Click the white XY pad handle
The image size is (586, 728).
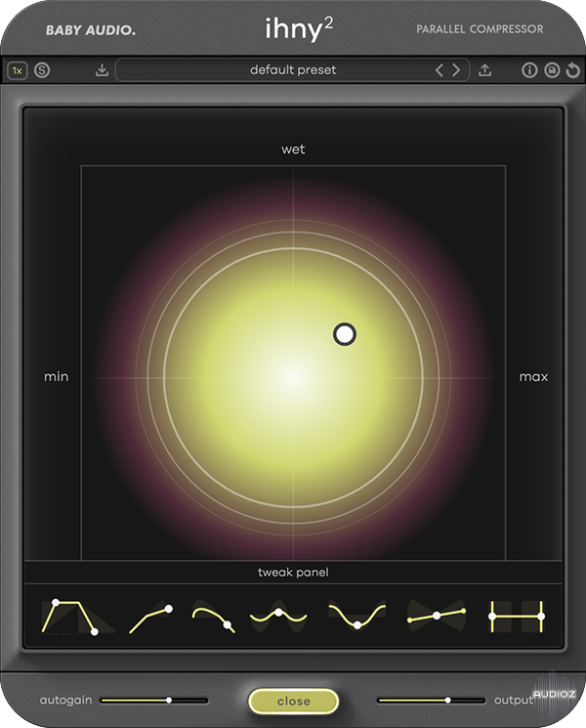click(345, 334)
